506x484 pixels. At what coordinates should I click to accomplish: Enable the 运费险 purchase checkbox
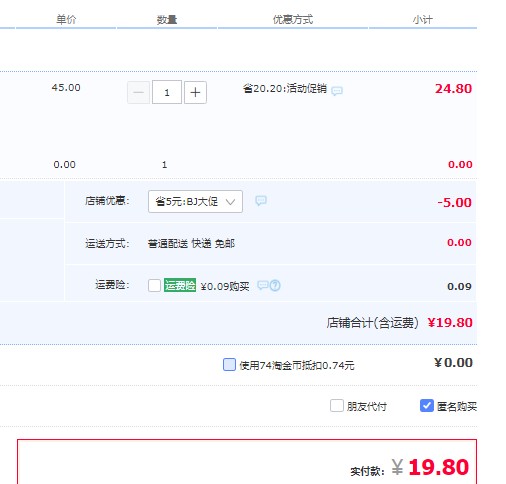coord(154,286)
